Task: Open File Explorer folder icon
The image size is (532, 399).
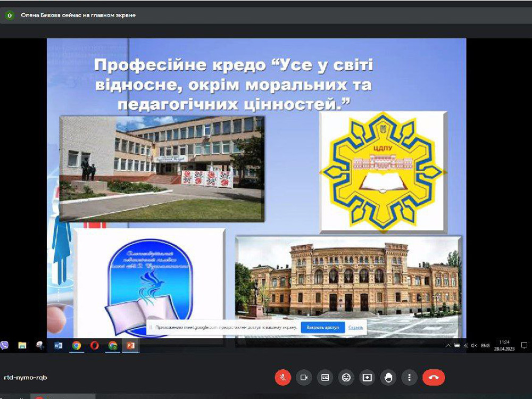Action: [x=22, y=345]
